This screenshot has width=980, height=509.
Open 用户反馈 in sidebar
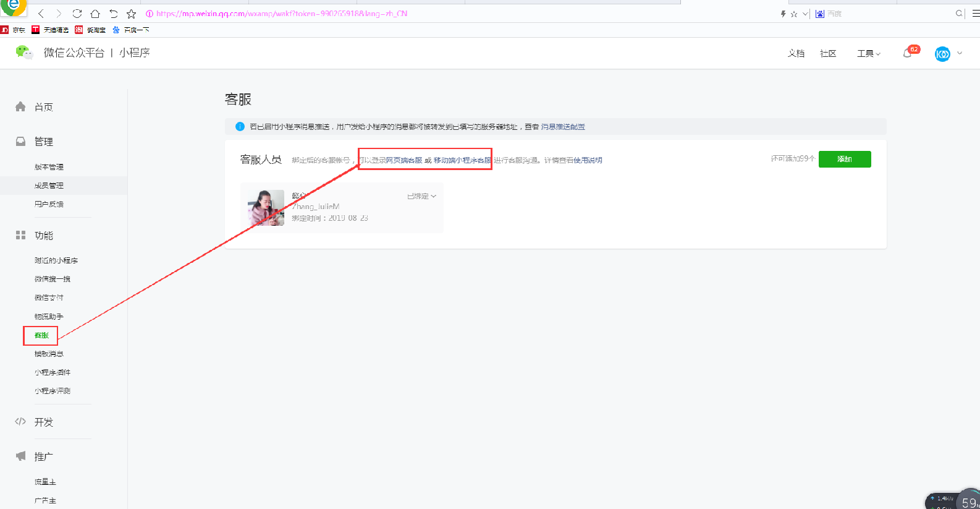click(x=49, y=204)
